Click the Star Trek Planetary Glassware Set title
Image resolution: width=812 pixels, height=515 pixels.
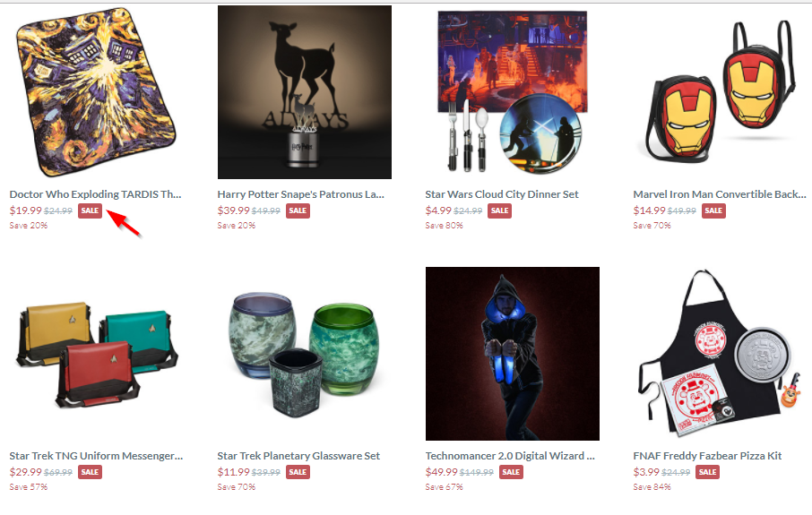[298, 456]
